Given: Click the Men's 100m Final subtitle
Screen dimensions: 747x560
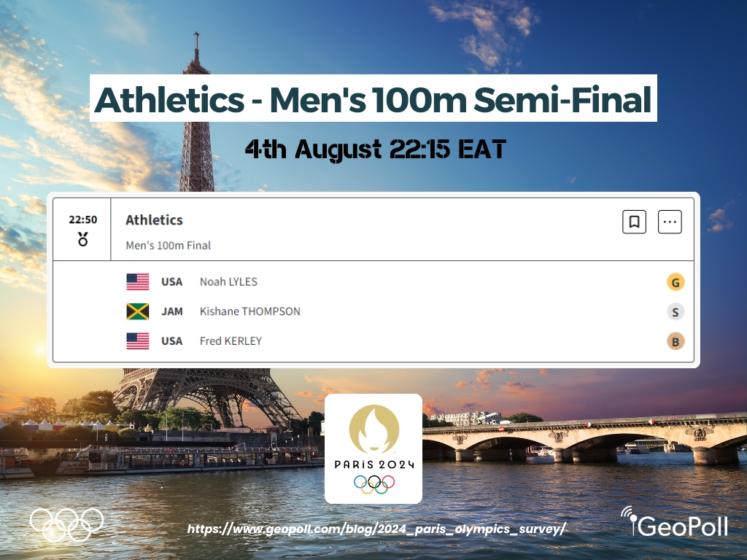Looking at the screenshot, I should point(168,246).
